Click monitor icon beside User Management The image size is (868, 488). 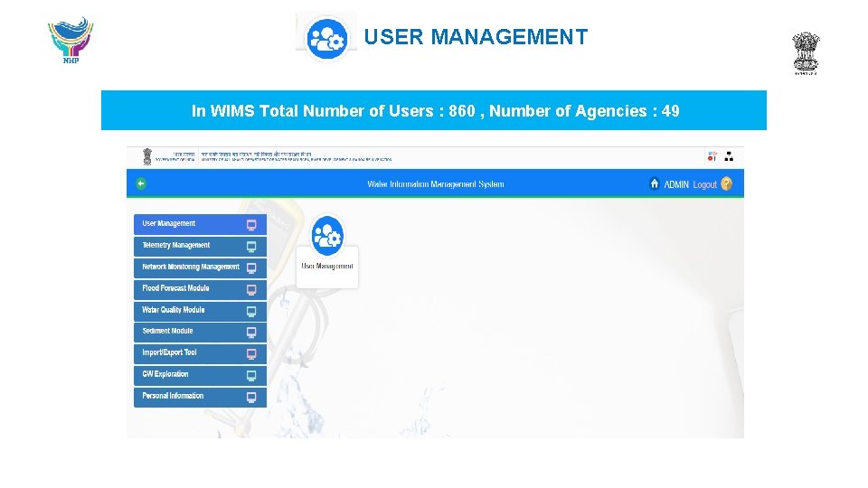pyautogui.click(x=251, y=225)
